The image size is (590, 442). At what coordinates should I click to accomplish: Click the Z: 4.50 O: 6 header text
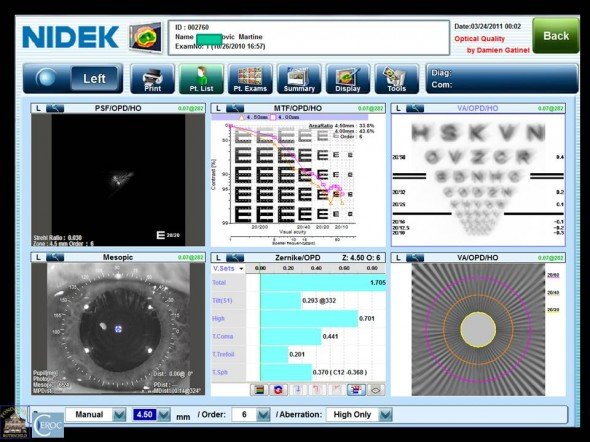tap(361, 258)
